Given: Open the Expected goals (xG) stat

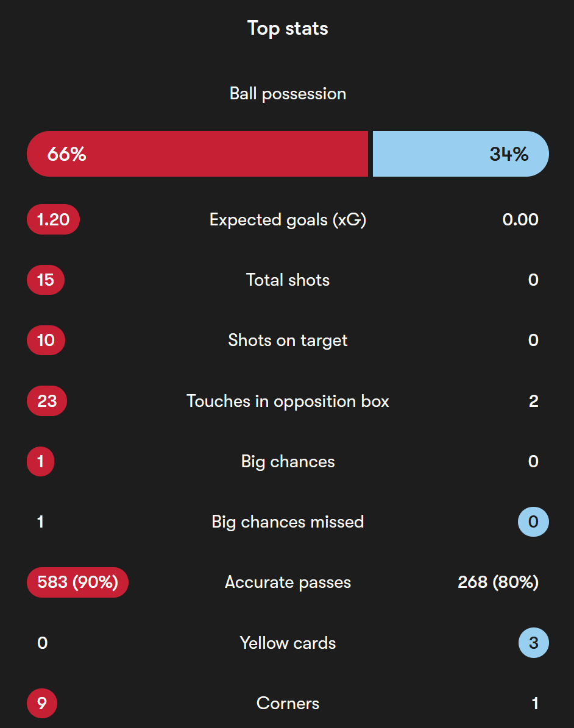Looking at the screenshot, I should pyautogui.click(x=288, y=219).
